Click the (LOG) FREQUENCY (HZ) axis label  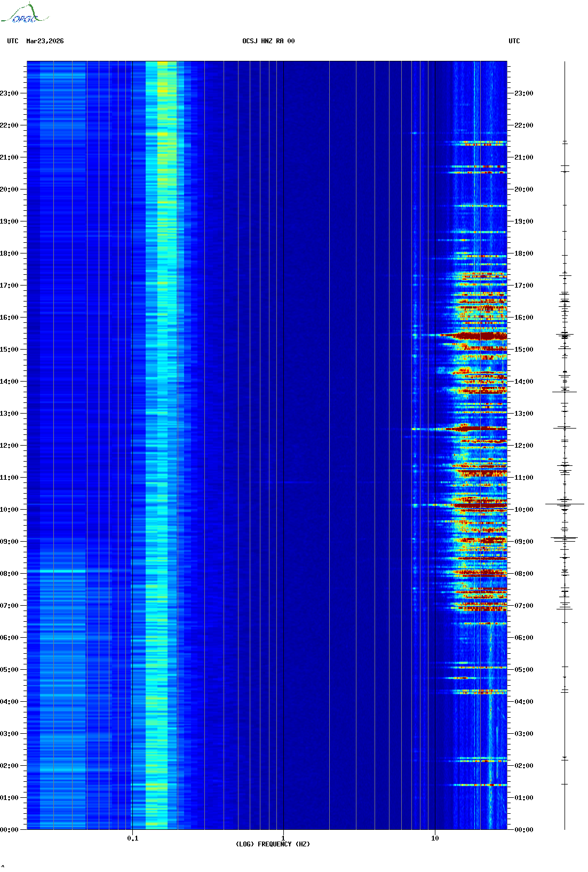point(273,844)
